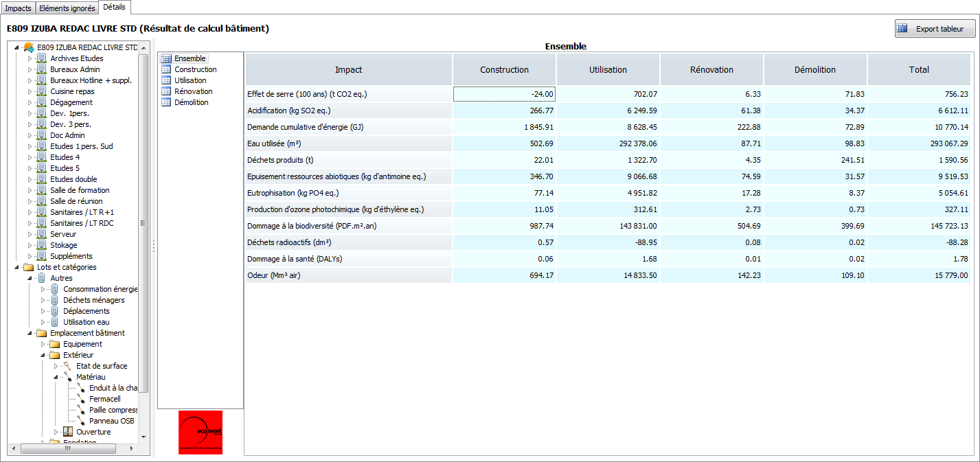This screenshot has width=980, height=462.
Task: Click the Ouverture window icon
Action: tap(68, 432)
